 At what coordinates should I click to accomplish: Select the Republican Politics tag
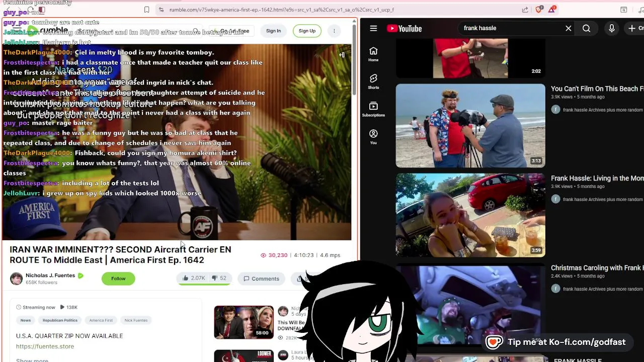pos(60,320)
